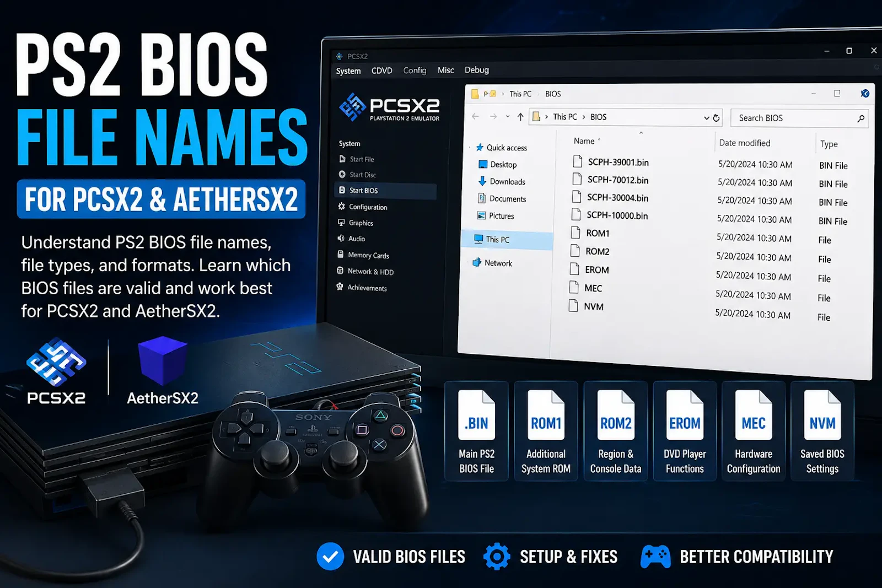Select Network in the navigation pane
The image size is (882, 588).
click(x=492, y=263)
